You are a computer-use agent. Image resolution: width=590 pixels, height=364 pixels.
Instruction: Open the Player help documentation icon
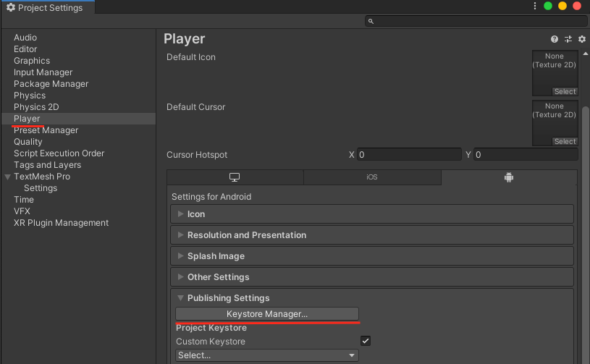(555, 39)
